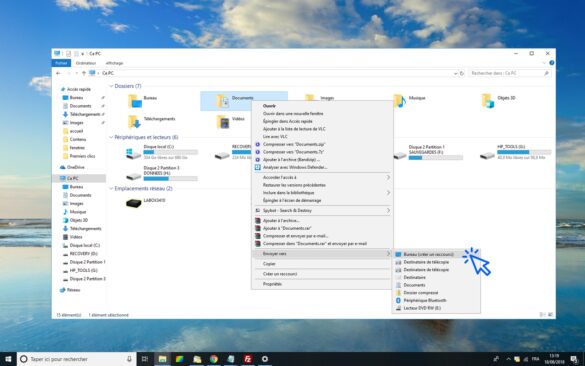
Task: Choose Dossier compressé in submenu
Action: point(420,293)
